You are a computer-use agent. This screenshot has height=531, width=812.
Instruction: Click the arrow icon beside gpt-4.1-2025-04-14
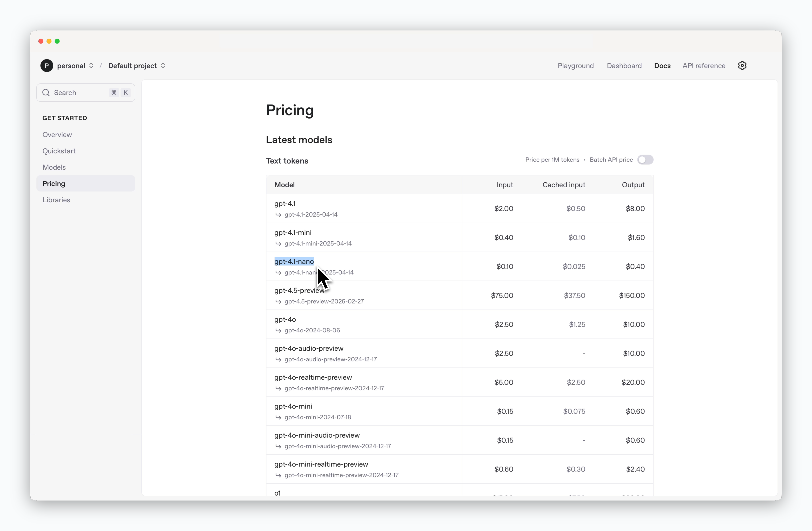[x=278, y=215]
